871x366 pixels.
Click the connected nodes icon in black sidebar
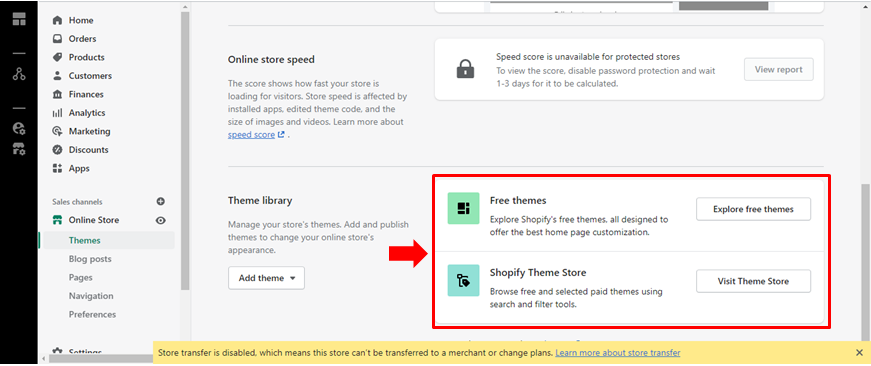19,74
